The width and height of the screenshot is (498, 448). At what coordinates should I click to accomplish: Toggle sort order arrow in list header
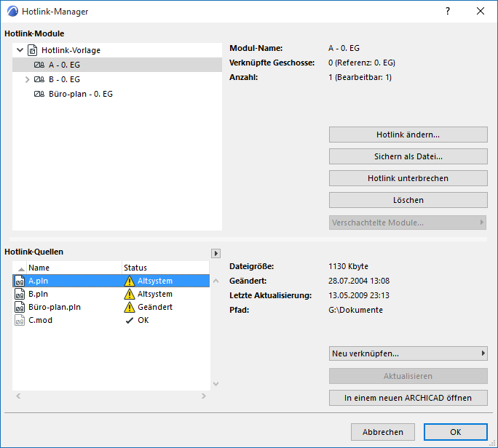(21, 269)
